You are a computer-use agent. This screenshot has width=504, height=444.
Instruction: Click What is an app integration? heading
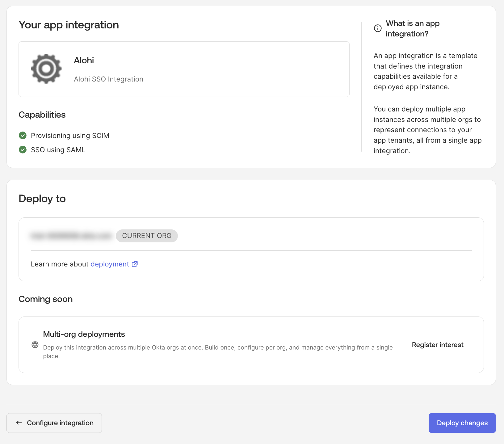click(x=413, y=29)
